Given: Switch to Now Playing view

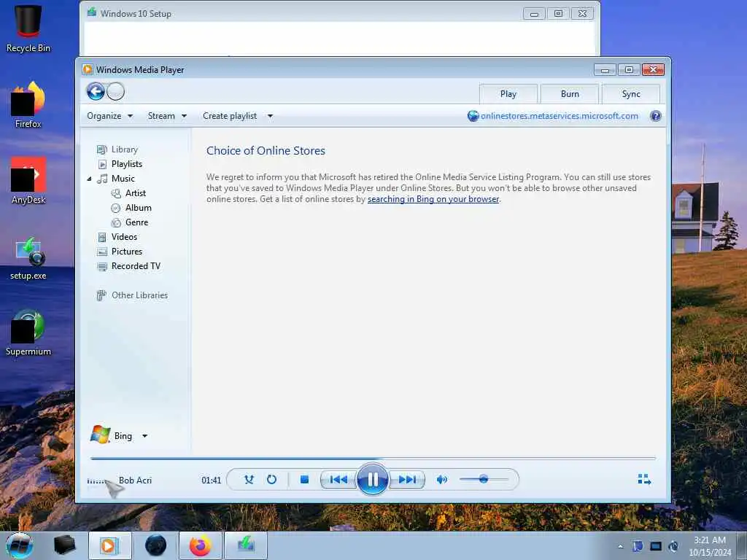Looking at the screenshot, I should click(x=644, y=479).
